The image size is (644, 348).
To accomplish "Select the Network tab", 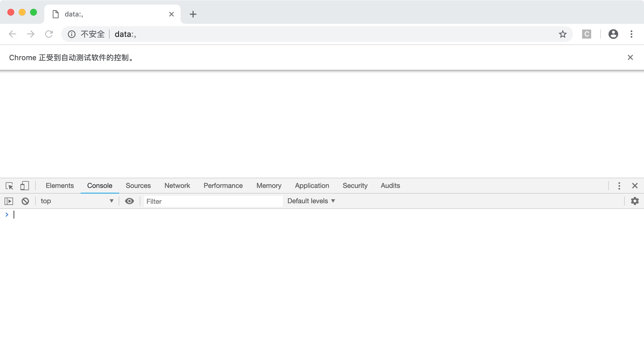I will coord(177,186).
